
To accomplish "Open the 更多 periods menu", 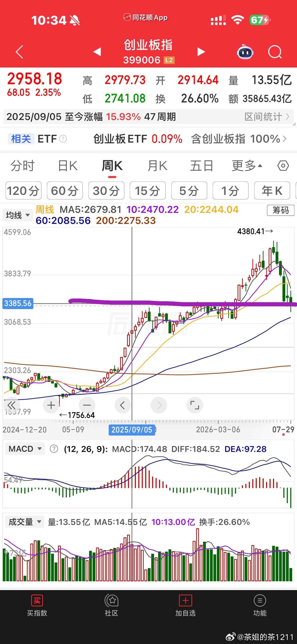I will pyautogui.click(x=247, y=166).
